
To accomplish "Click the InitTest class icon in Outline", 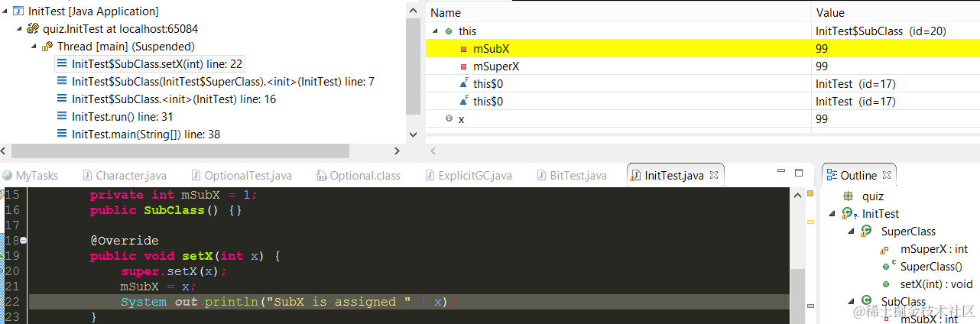I will (x=848, y=214).
